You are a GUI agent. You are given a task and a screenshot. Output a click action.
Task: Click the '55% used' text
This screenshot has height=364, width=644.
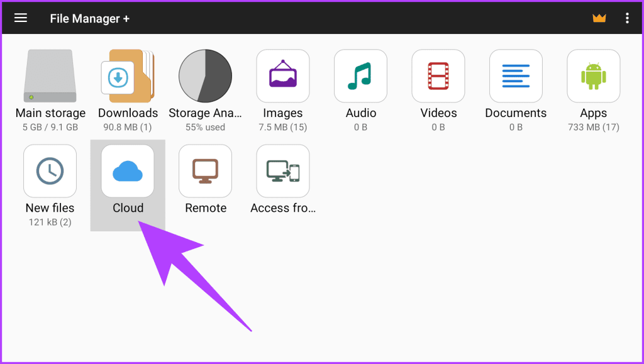tap(206, 127)
